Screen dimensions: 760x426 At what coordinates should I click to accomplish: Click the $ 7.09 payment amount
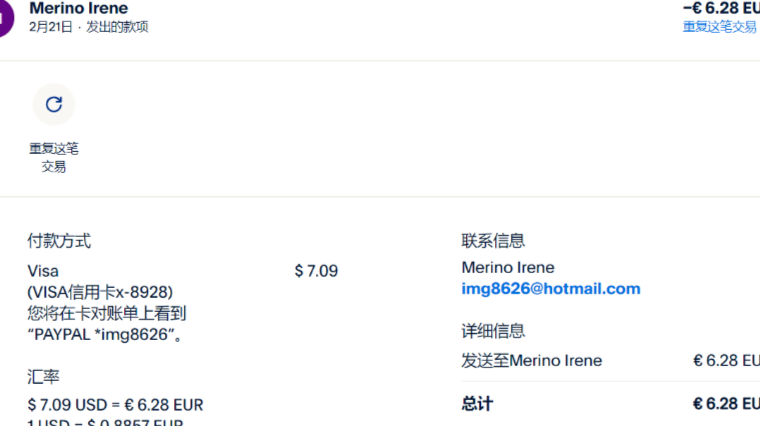tap(316, 271)
